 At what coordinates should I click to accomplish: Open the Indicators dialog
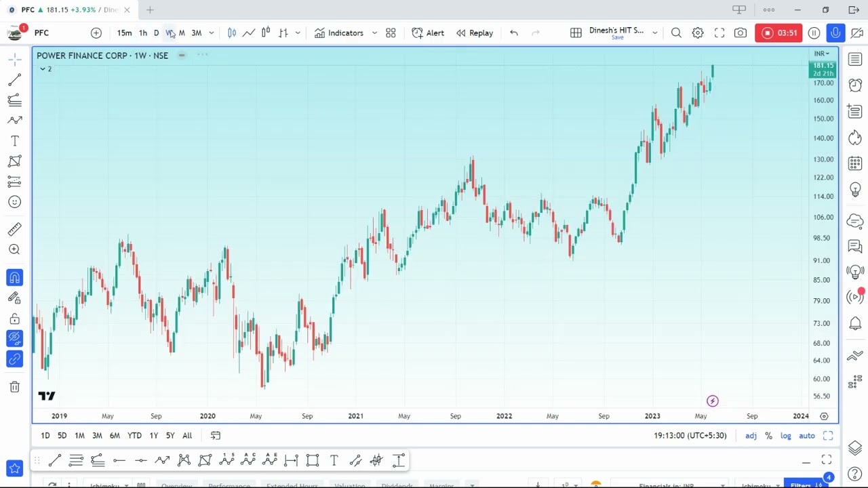tap(338, 33)
